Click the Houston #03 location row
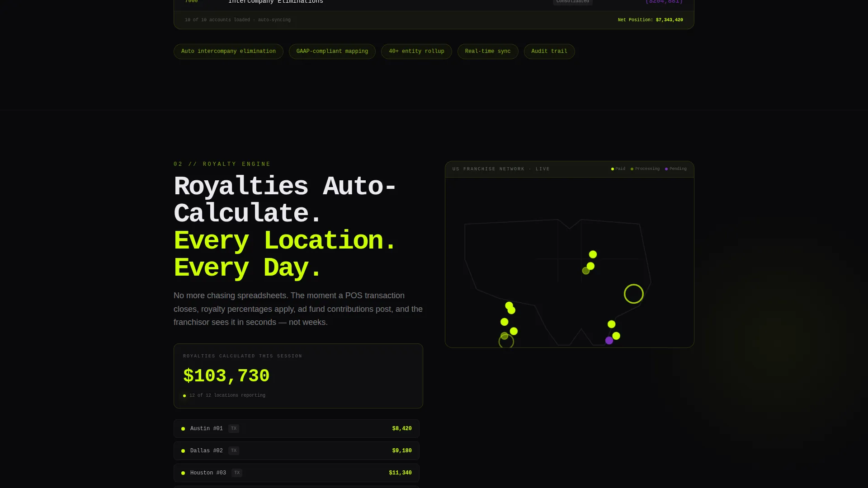 (x=297, y=473)
